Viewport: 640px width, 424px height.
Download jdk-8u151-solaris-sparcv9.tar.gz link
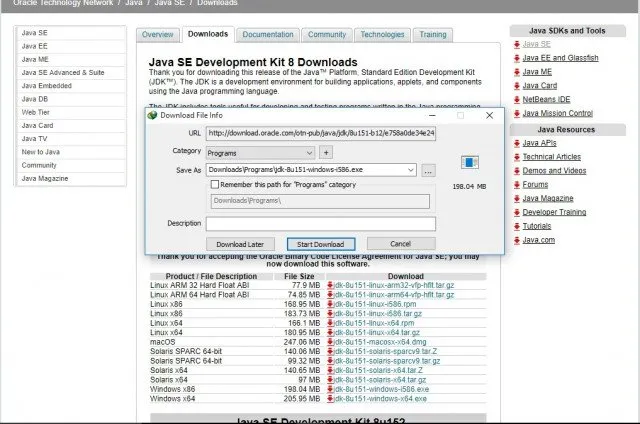point(387,361)
